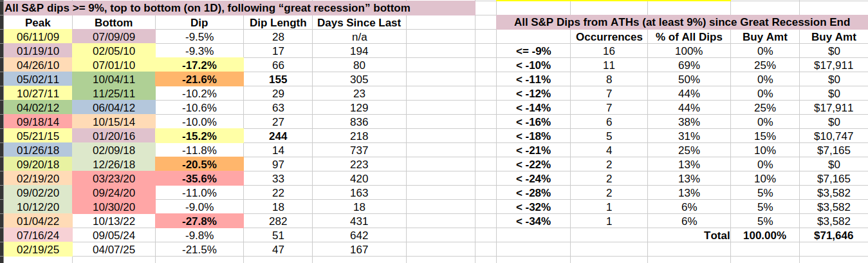Image resolution: width=868 pixels, height=263 pixels.
Task: Select the $71,646 total amount cell
Action: (833, 235)
